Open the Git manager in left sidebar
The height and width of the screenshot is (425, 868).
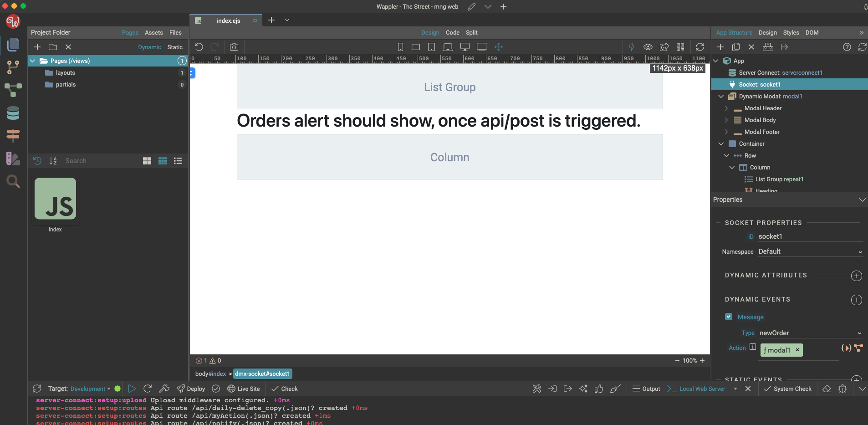(13, 67)
